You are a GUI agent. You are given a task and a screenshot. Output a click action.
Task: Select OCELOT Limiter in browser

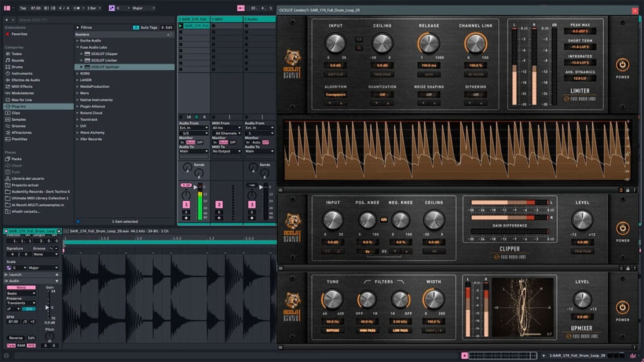[104, 60]
